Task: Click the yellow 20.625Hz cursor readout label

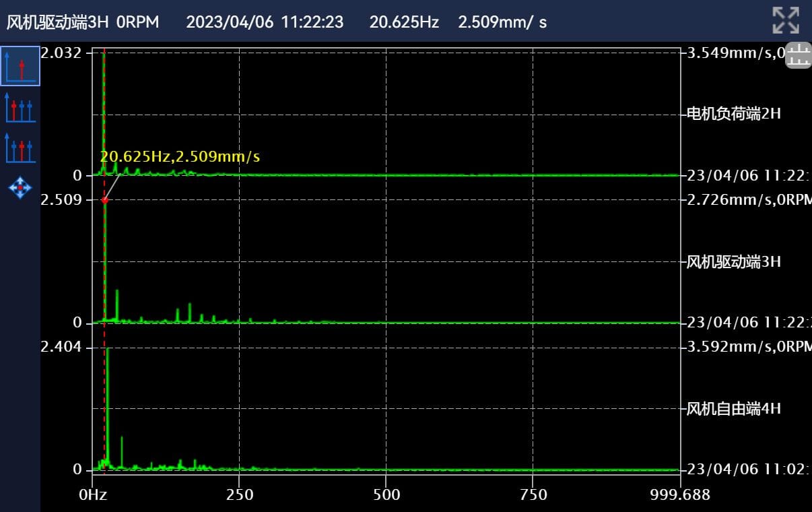Action: (180, 157)
